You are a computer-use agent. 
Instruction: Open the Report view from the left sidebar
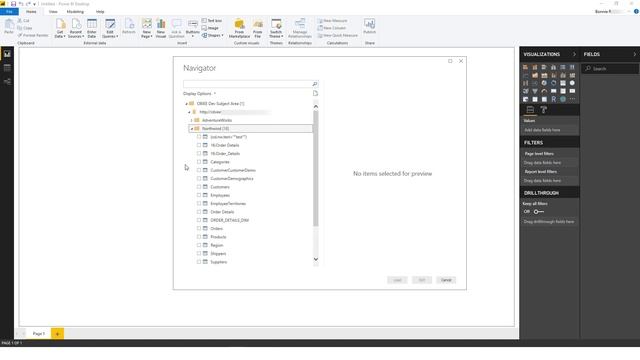(7, 54)
